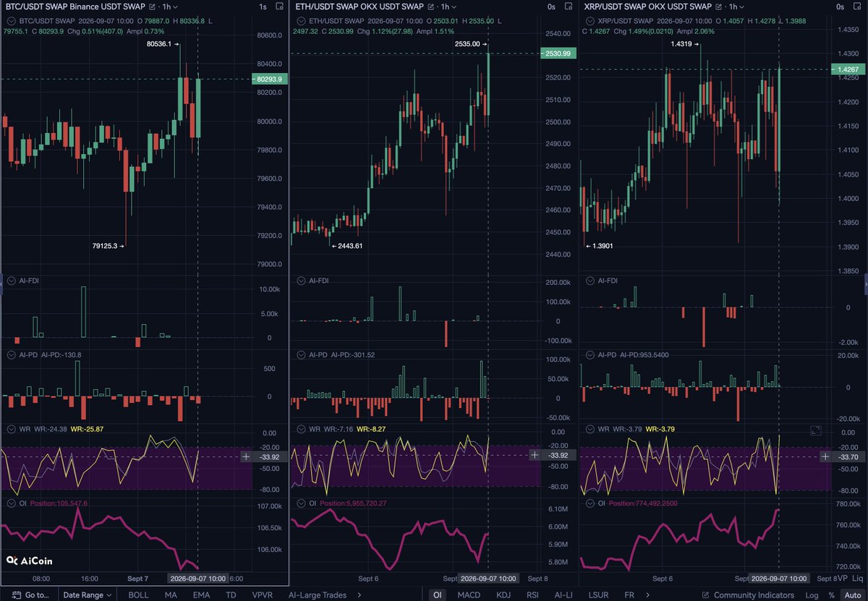Click the plus icon on BTC WR axis
Screen dimensions: 868x601
pos(246,456)
